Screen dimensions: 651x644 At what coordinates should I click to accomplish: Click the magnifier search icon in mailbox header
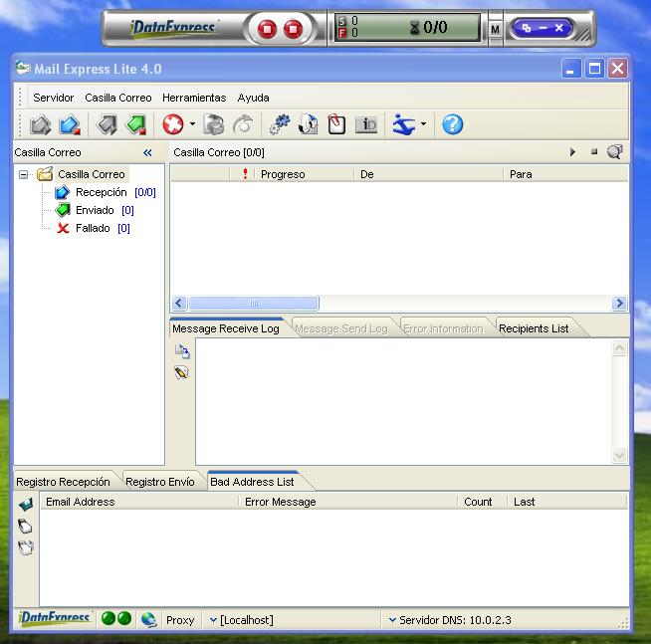615,152
